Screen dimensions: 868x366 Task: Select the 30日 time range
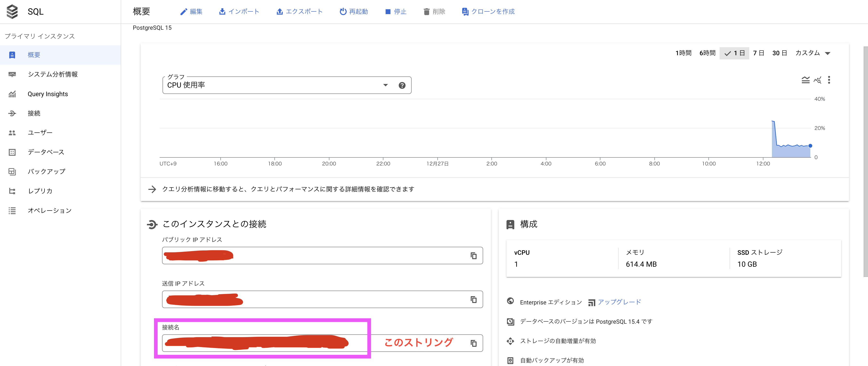click(779, 53)
